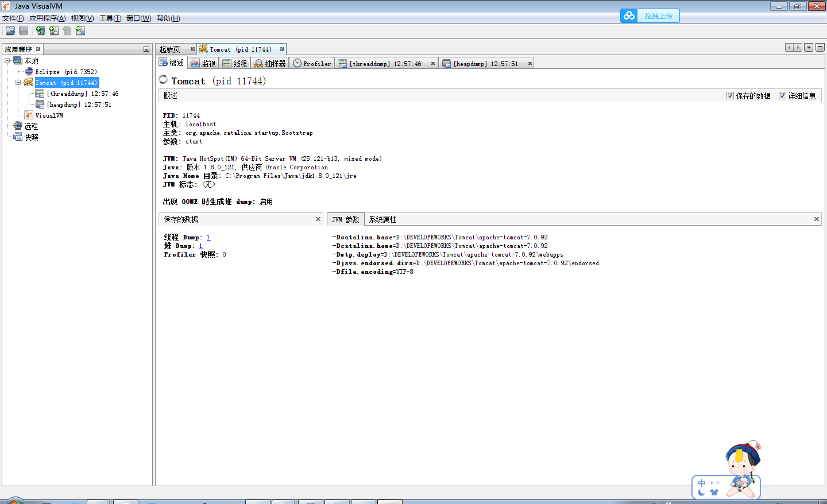Viewport: 827px width, 504px height.
Task: Click the snapshots icon next to 快照
Action: (x=18, y=137)
